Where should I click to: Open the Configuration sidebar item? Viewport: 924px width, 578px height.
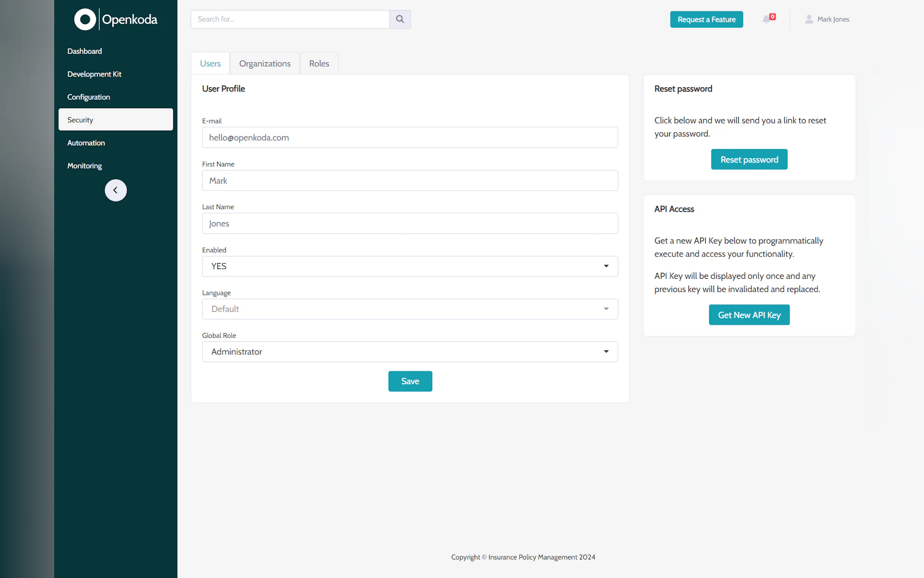click(x=89, y=97)
